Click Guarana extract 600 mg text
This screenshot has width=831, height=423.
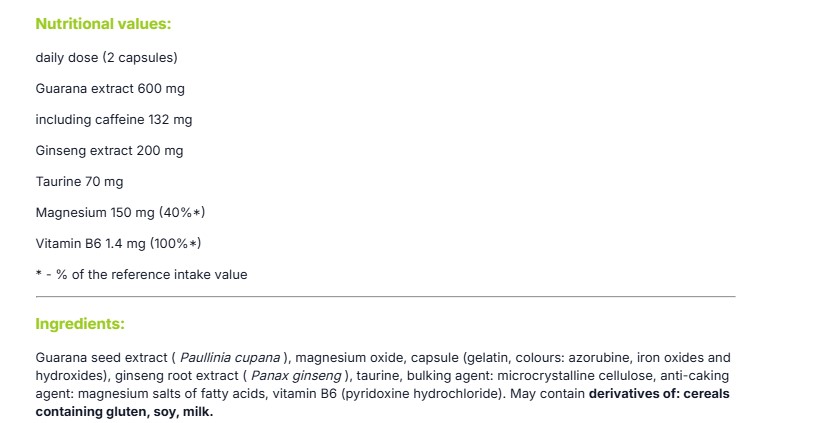(x=110, y=89)
